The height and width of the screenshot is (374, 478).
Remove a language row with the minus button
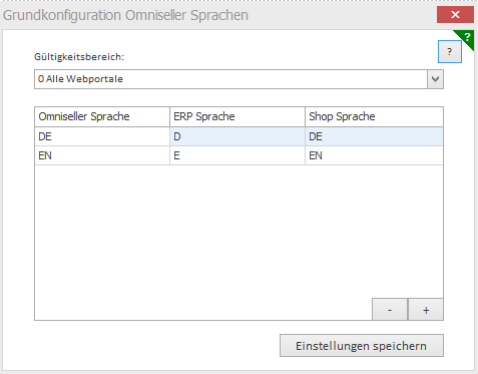(390, 310)
